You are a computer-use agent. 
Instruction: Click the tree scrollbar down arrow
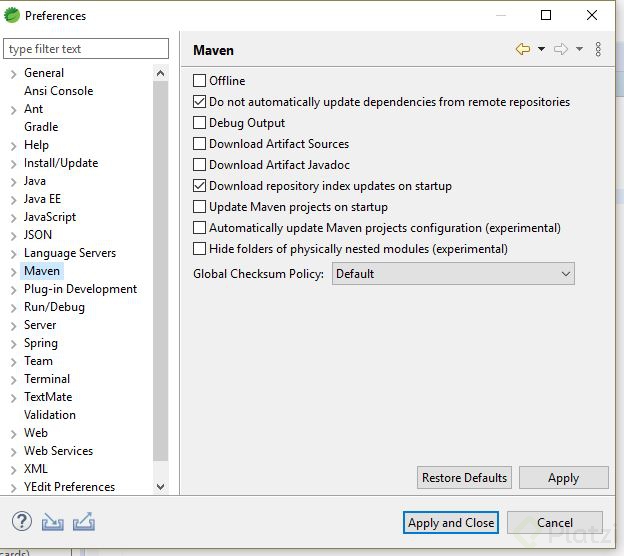[160, 486]
